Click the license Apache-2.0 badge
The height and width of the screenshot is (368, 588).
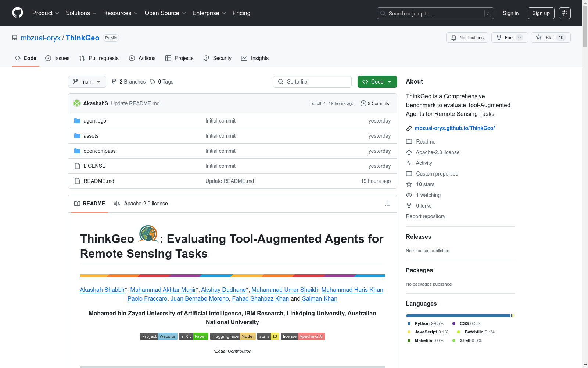click(x=303, y=336)
